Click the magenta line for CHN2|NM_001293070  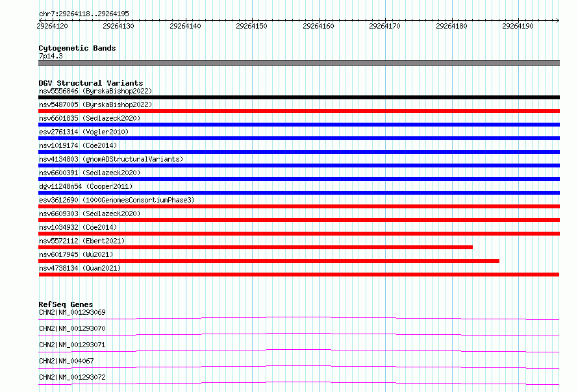click(x=299, y=334)
